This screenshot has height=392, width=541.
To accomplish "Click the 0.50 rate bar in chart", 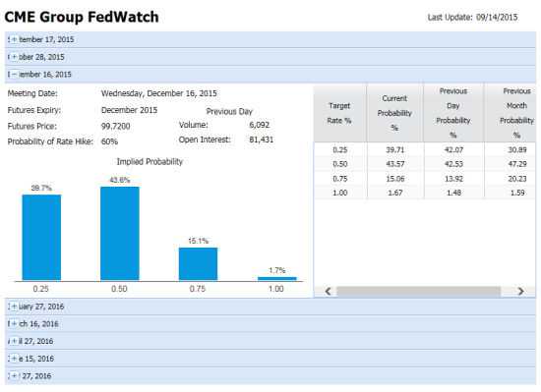I will pyautogui.click(x=120, y=234).
